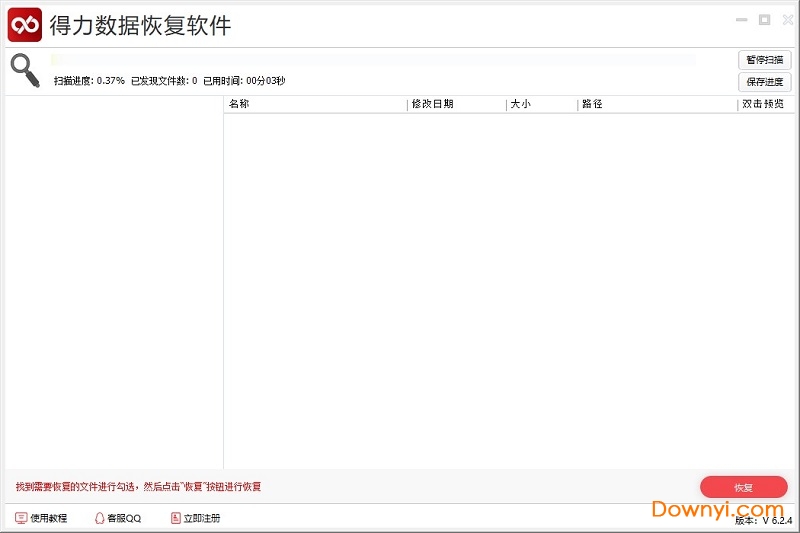The image size is (800, 533).
Task: Minimize the data recovery window
Action: tap(741, 20)
